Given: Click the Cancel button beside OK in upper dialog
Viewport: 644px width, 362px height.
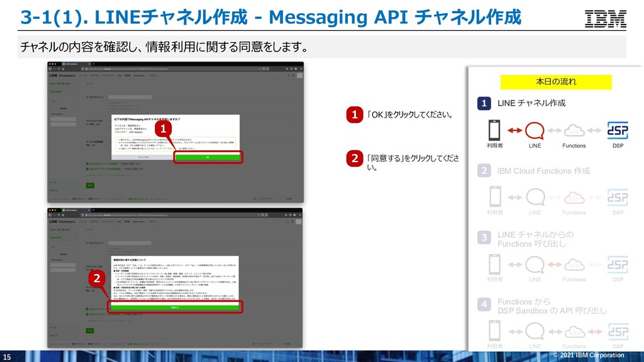Looking at the screenshot, I should coord(143,157).
